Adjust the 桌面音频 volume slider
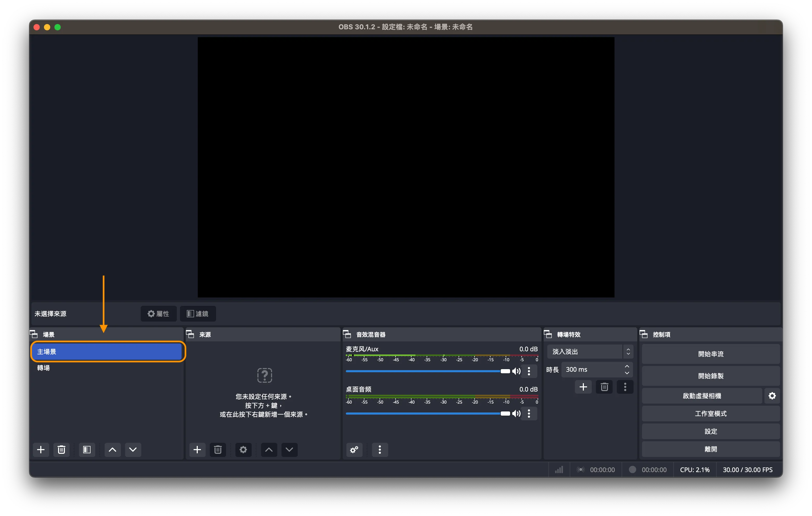Image resolution: width=812 pixels, height=516 pixels. 505,414
